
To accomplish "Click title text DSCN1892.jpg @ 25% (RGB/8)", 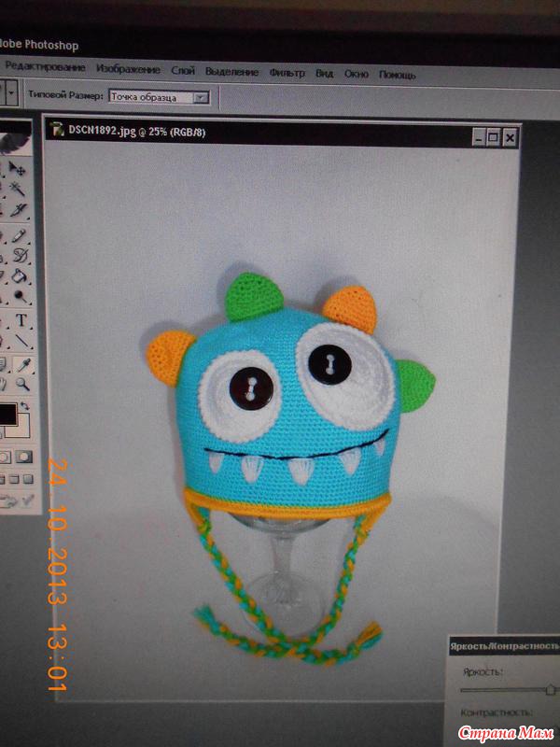I will click(136, 131).
